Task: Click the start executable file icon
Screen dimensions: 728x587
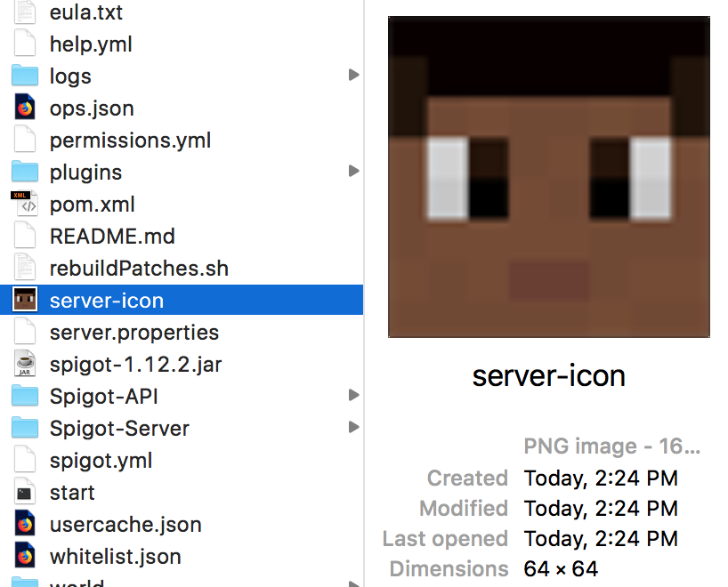Action: point(24,492)
